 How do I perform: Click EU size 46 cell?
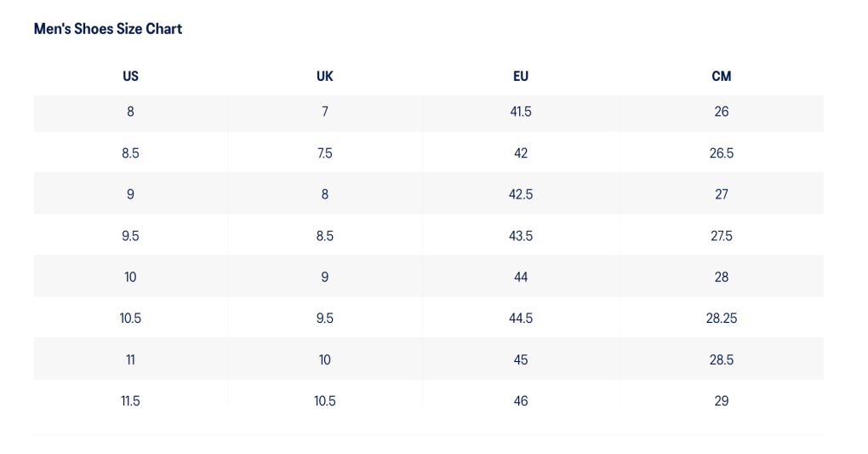point(521,401)
